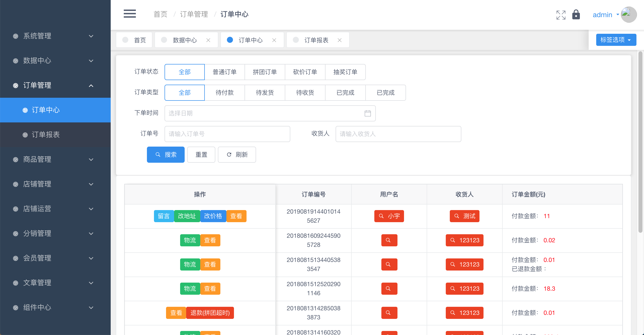
Task: Click 改价格 on the first order
Action: click(213, 216)
